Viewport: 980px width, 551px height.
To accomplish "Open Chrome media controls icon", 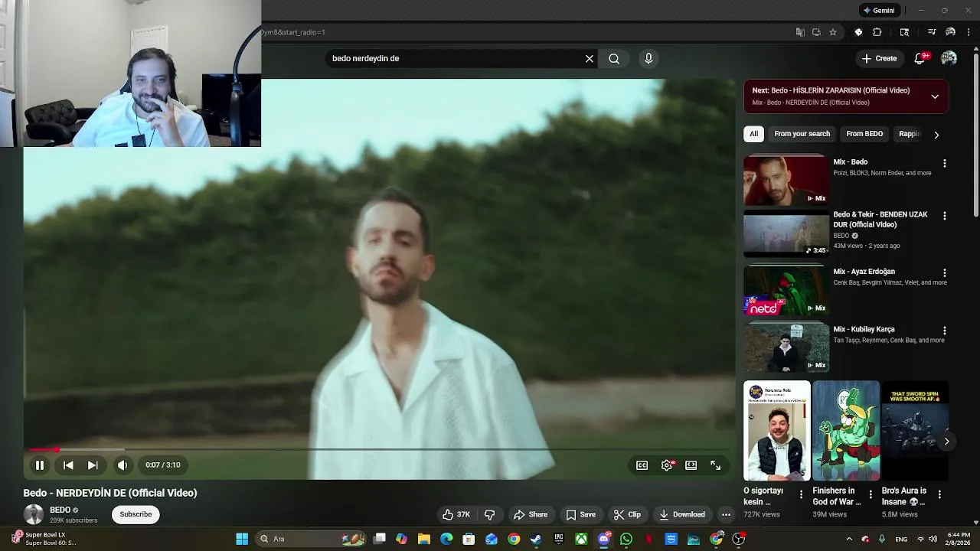I will pyautogui.click(x=932, y=32).
